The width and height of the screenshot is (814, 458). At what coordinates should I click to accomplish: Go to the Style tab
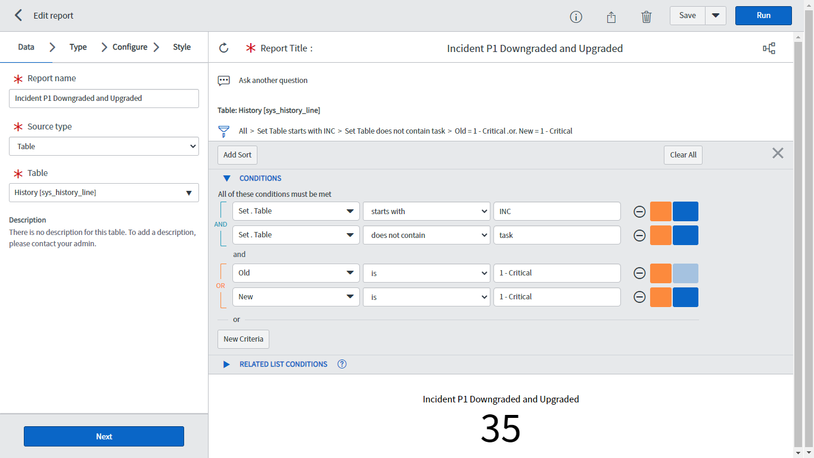tap(182, 47)
